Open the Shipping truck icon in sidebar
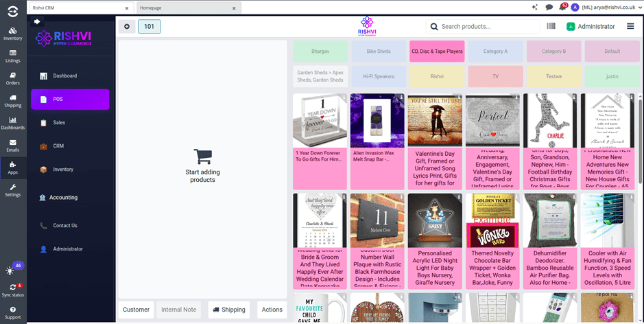The width and height of the screenshot is (644, 324). (x=12, y=101)
